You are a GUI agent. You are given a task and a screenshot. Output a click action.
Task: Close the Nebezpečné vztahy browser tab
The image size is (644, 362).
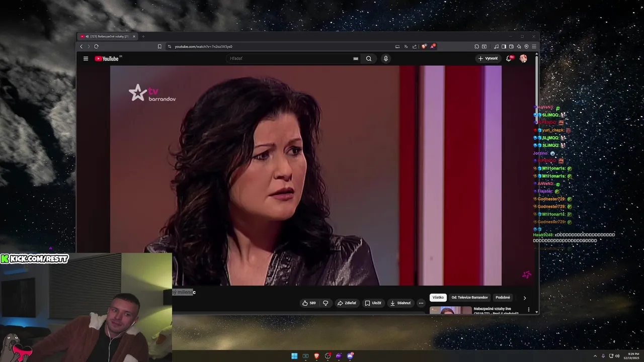tap(134, 36)
